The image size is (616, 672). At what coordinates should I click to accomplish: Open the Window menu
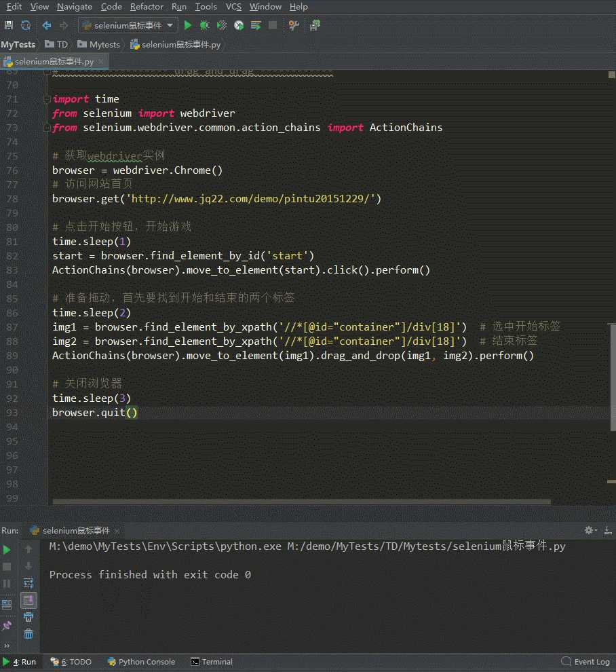[x=265, y=6]
